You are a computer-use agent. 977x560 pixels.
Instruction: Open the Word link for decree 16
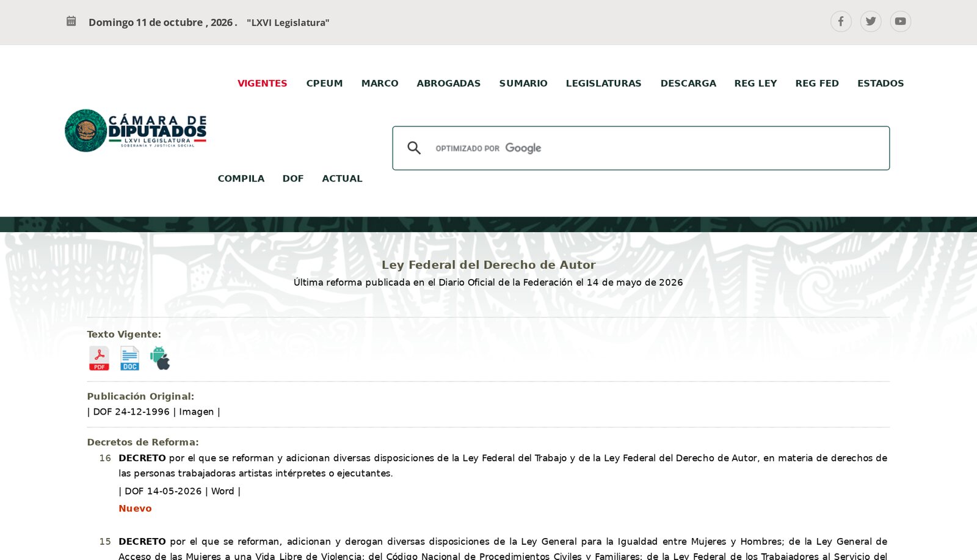pos(223,491)
